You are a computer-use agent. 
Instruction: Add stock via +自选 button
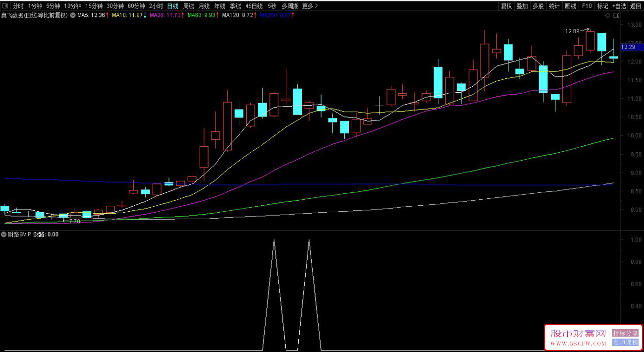click(619, 6)
